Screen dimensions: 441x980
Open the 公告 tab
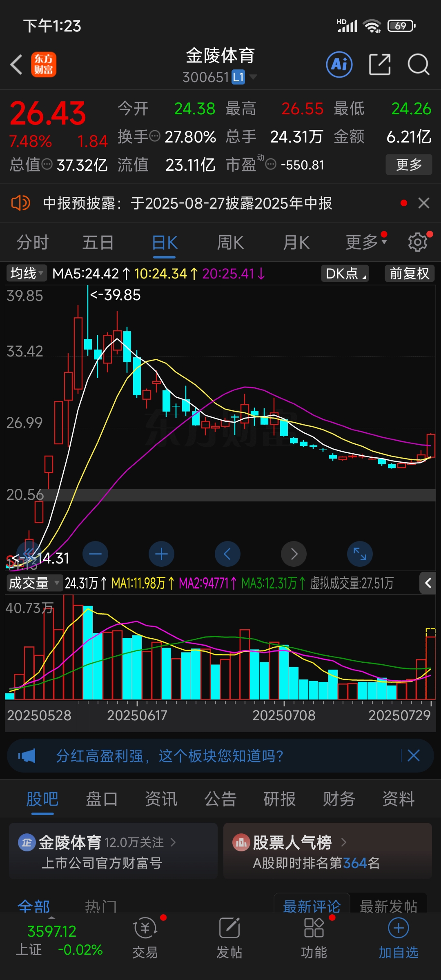click(220, 799)
